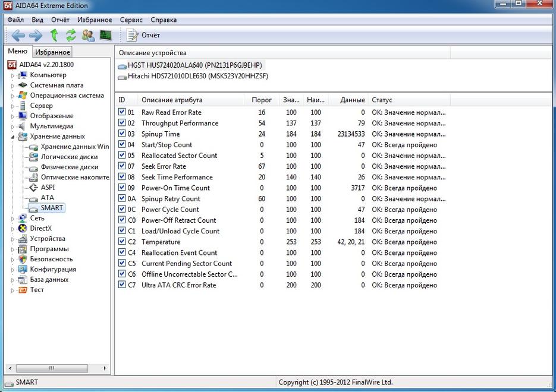Click sidebar horizontal scrollbar thumb
556x392 pixels.
click(52, 368)
